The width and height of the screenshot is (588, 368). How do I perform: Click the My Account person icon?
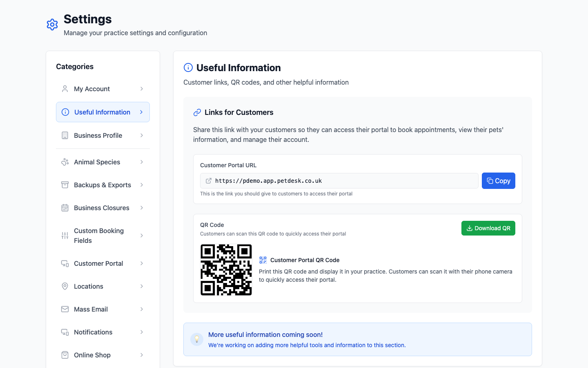pyautogui.click(x=65, y=89)
